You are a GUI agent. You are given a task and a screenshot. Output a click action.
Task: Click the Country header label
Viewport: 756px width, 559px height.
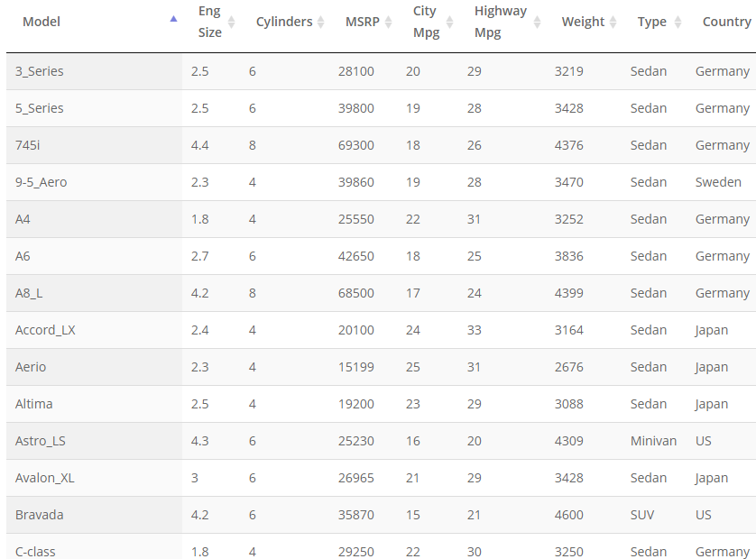click(x=726, y=22)
